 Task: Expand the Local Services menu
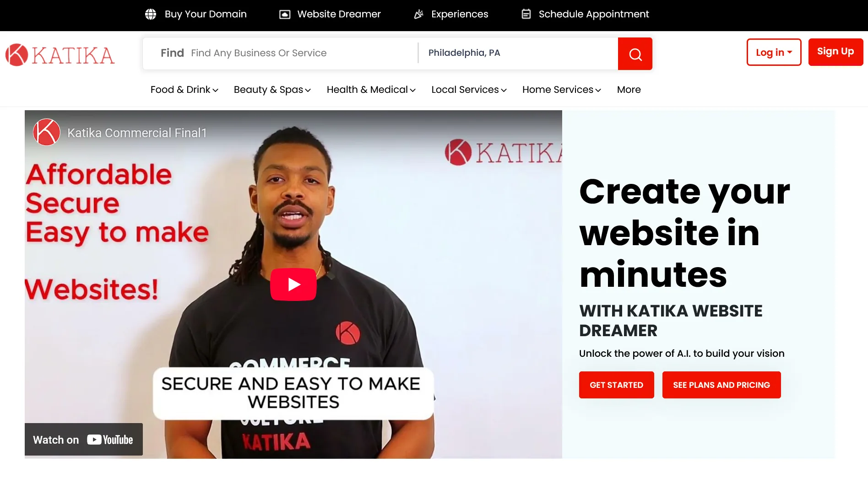[469, 90]
